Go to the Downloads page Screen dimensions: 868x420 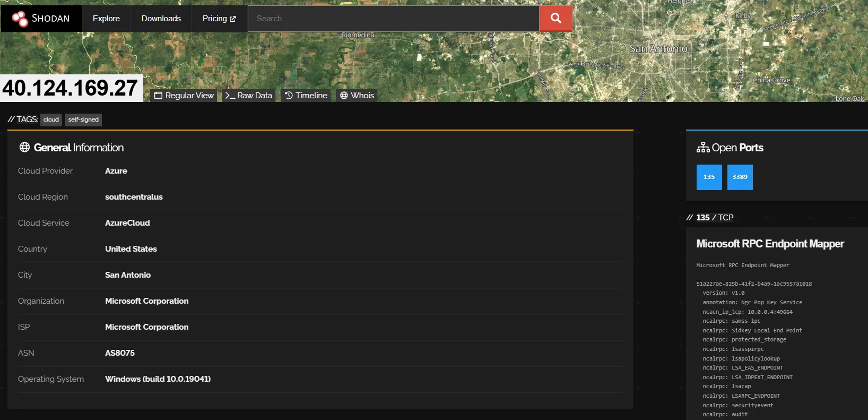(161, 19)
